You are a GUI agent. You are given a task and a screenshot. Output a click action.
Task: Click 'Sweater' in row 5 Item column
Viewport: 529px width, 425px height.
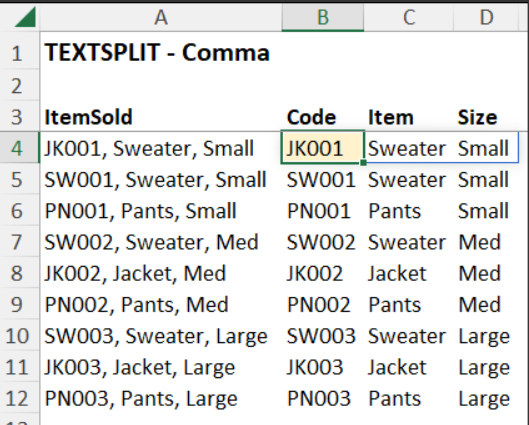(409, 179)
